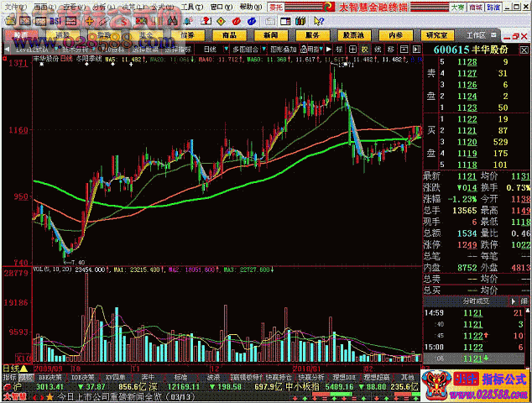
Task: Select the 其他 indicator tab
Action: [408, 378]
